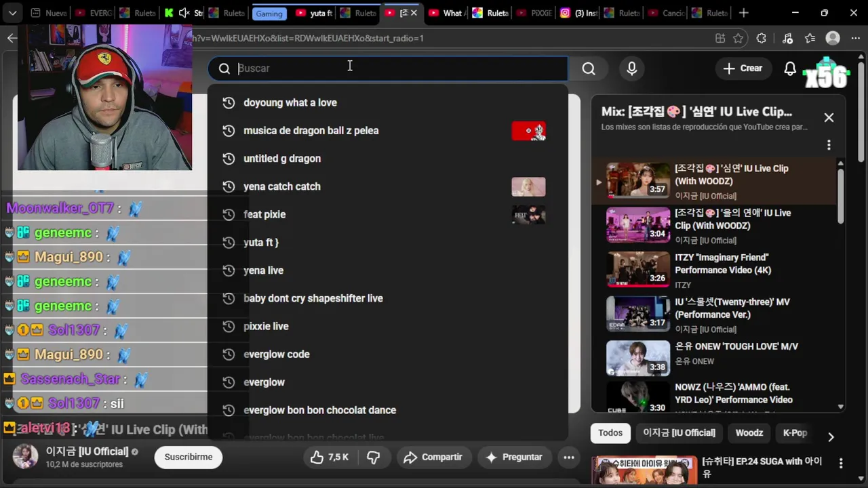Select the 이지금 [IU Official] filter chip
Screen dimensions: 868x488
679,433
